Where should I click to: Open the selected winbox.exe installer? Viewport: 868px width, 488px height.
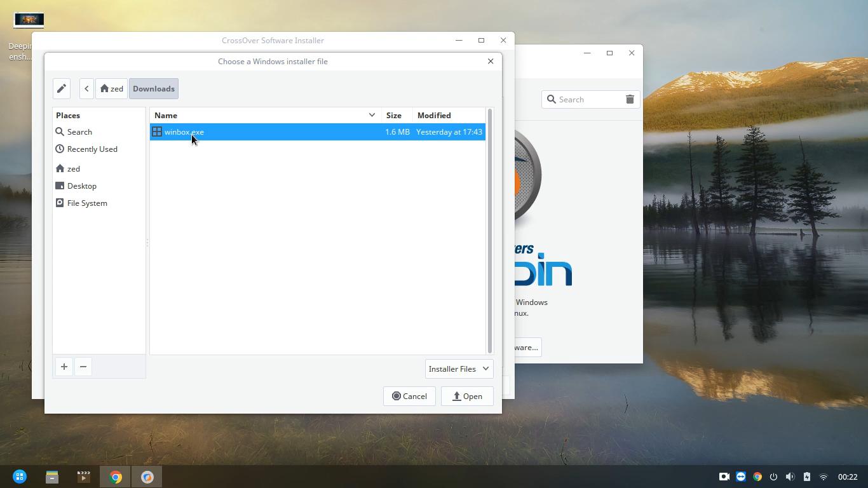coord(467,396)
